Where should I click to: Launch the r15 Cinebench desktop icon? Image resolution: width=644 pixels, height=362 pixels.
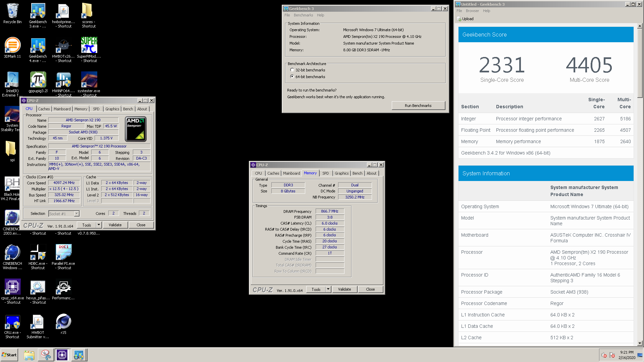click(x=63, y=324)
